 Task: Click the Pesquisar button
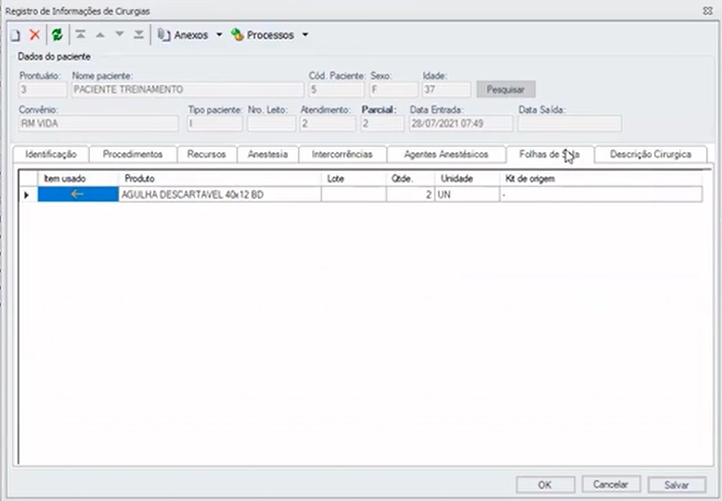tap(506, 89)
